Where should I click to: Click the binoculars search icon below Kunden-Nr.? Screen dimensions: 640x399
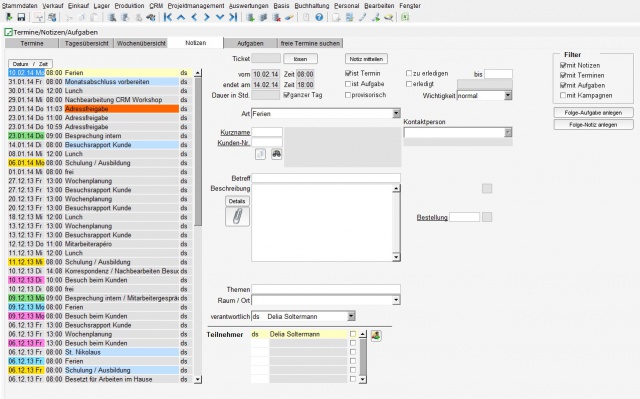tap(277, 154)
